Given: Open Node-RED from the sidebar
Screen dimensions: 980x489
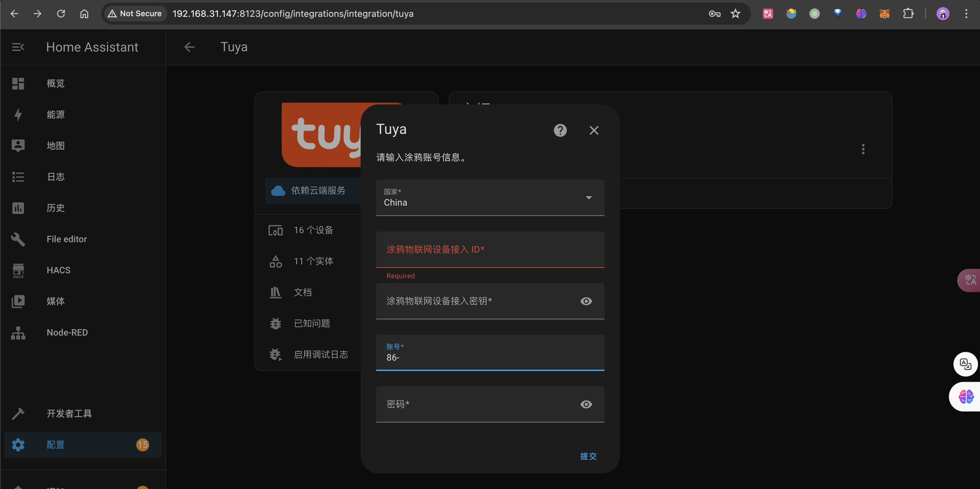Looking at the screenshot, I should pyautogui.click(x=67, y=332).
